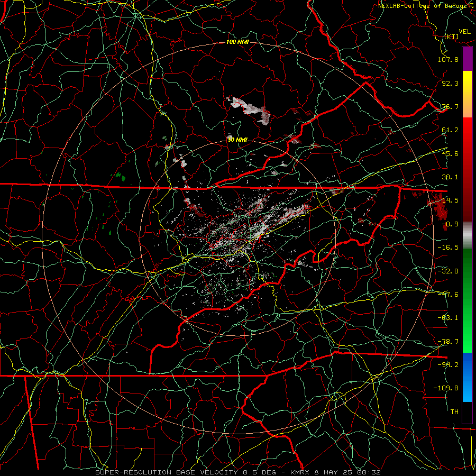Click the 107.8 velocity scale value
The image size is (476, 476).
[448, 59]
